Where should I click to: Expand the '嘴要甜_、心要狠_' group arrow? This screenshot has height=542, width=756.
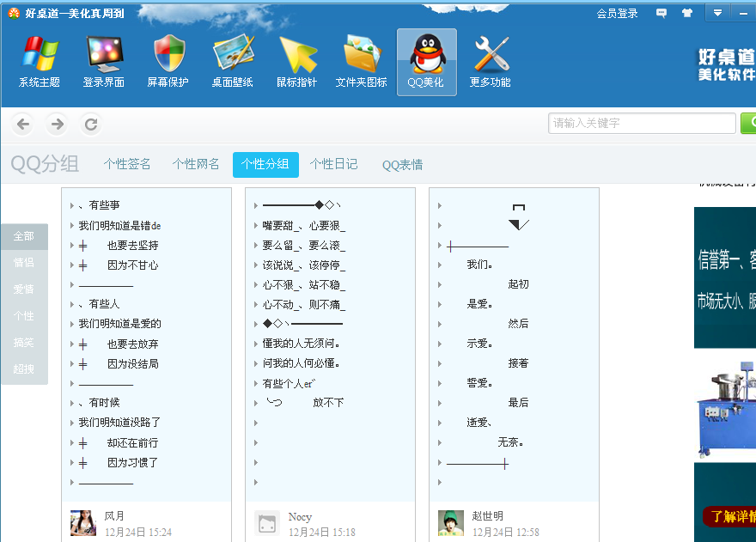256,225
